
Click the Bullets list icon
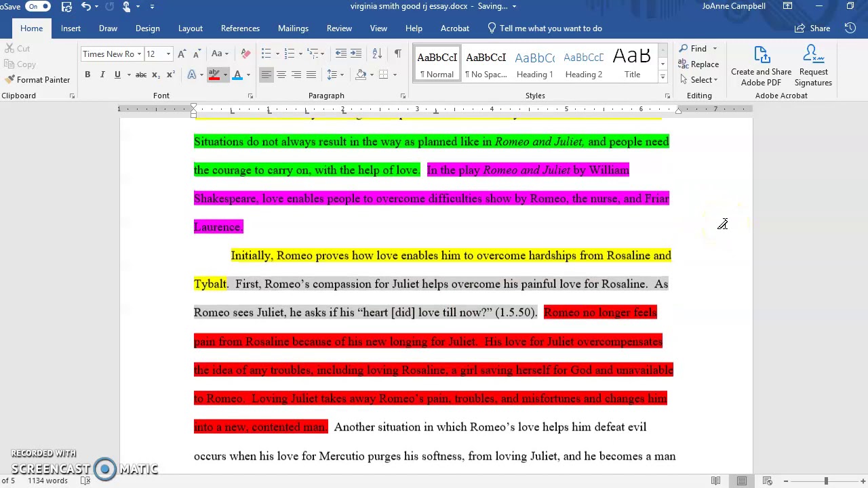click(x=266, y=54)
